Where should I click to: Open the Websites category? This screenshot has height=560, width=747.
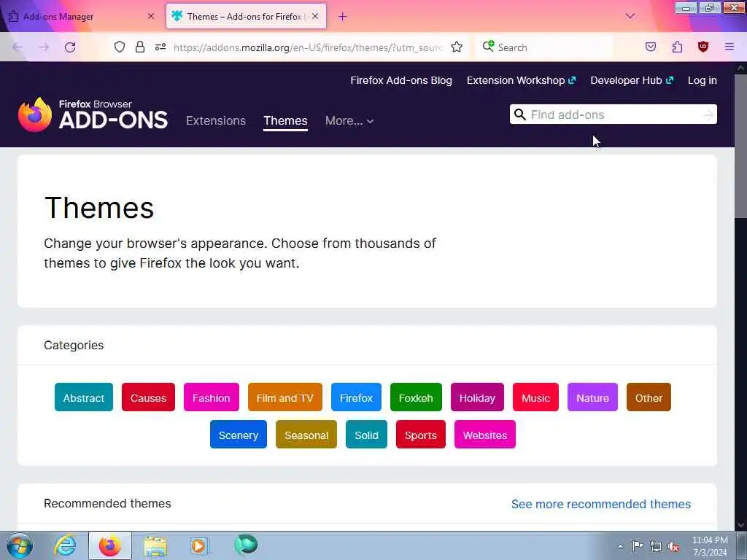(485, 435)
